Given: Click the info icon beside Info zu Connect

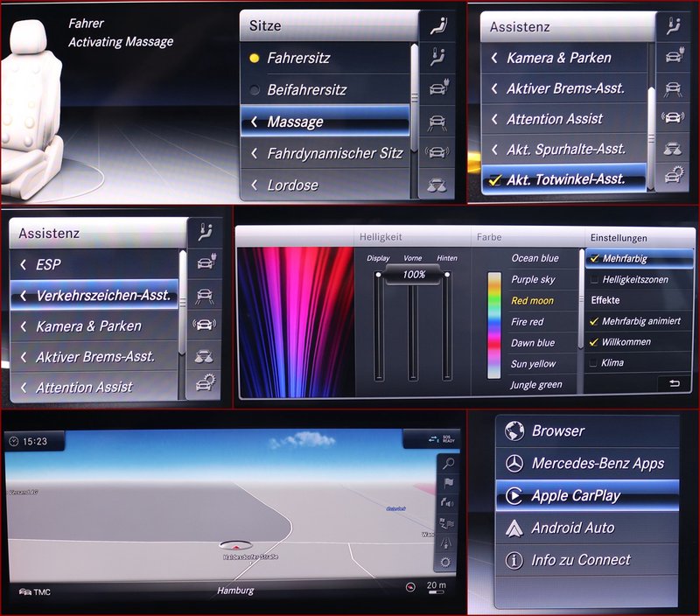Looking at the screenshot, I should point(515,561).
